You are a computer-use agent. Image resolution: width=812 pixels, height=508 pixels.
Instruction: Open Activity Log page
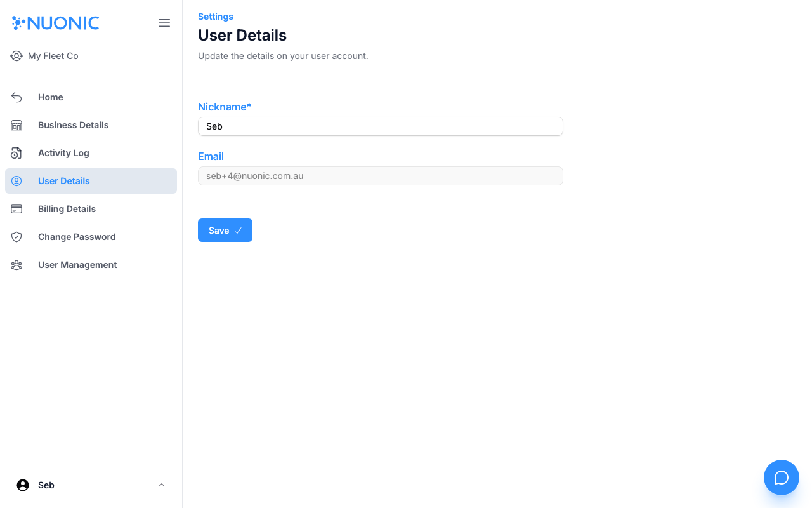(91, 153)
